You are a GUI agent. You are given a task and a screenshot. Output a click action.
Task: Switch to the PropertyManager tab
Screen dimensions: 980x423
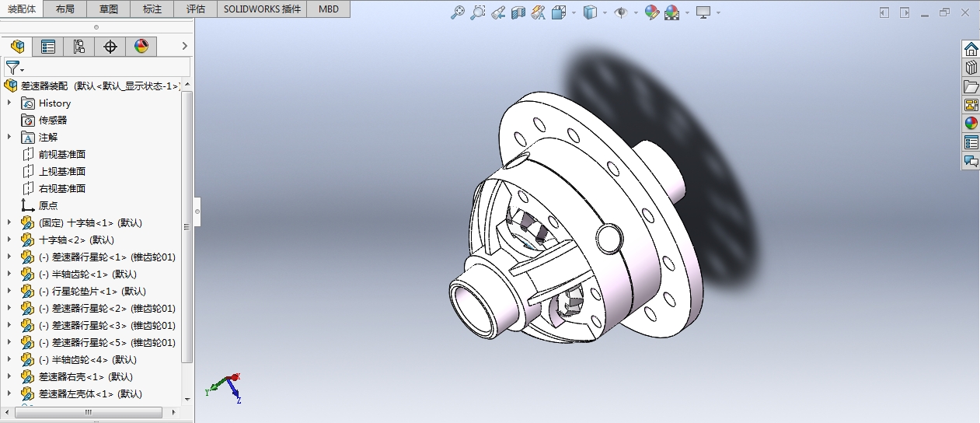point(48,47)
